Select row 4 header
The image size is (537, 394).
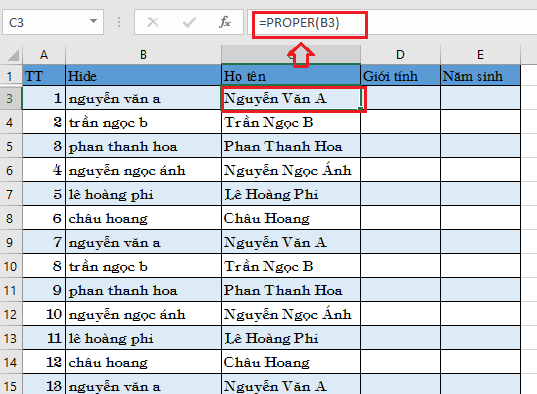click(x=10, y=122)
